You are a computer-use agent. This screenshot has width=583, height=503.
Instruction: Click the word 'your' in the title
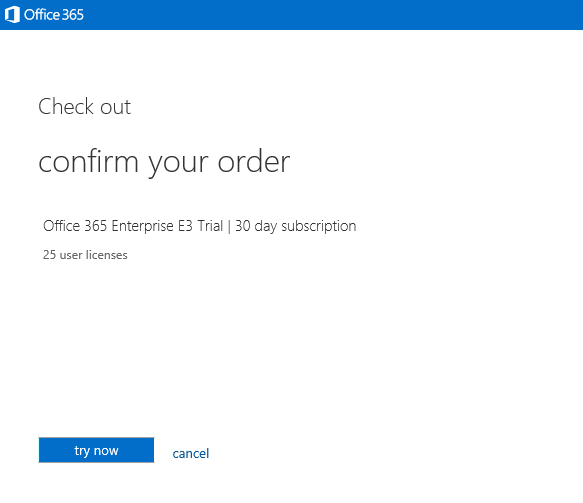tap(178, 165)
